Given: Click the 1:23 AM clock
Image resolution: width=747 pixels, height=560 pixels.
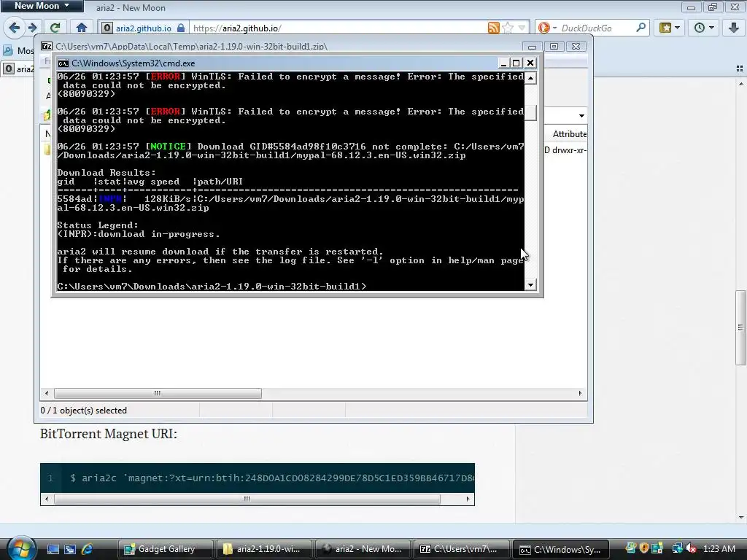Looking at the screenshot, I should coord(719,548).
